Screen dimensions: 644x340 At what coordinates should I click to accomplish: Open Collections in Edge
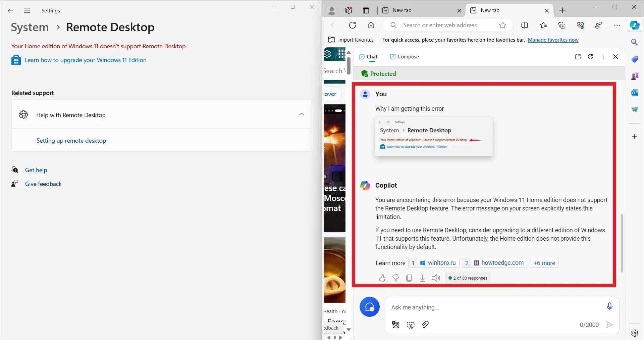coord(562,25)
